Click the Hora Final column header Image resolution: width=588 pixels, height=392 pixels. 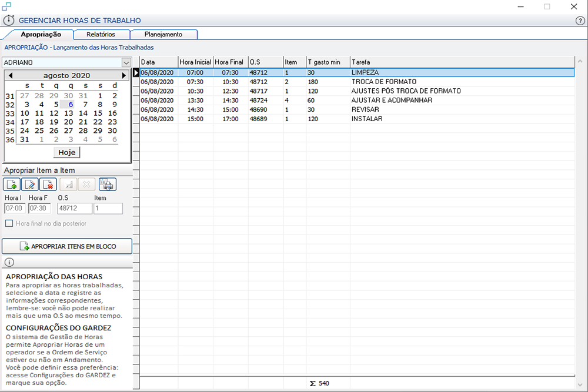230,62
